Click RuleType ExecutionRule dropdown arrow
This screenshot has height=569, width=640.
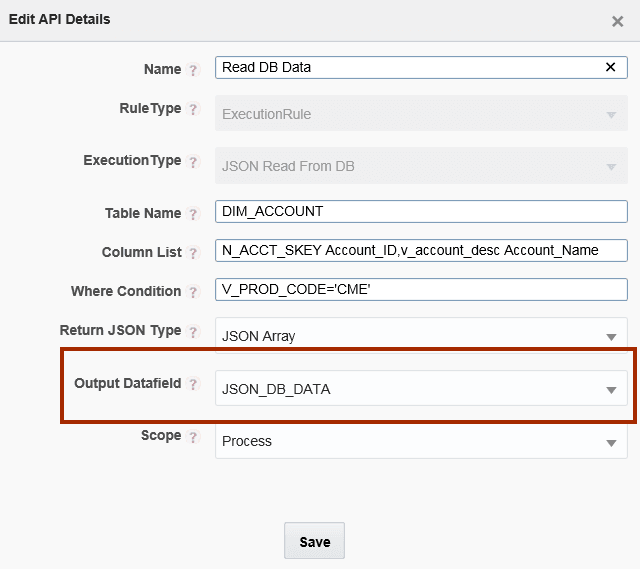(x=611, y=115)
